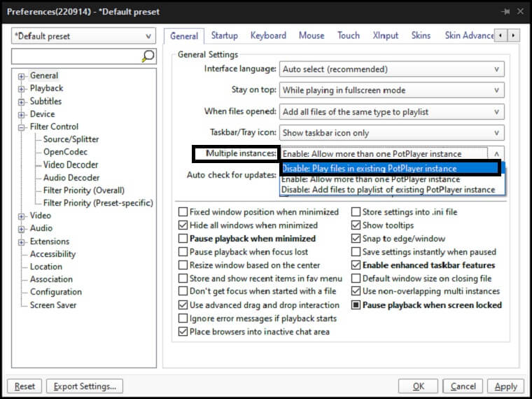Toggle Snap to edge/window
Image resolution: width=532 pixels, height=399 pixels.
[x=356, y=239]
